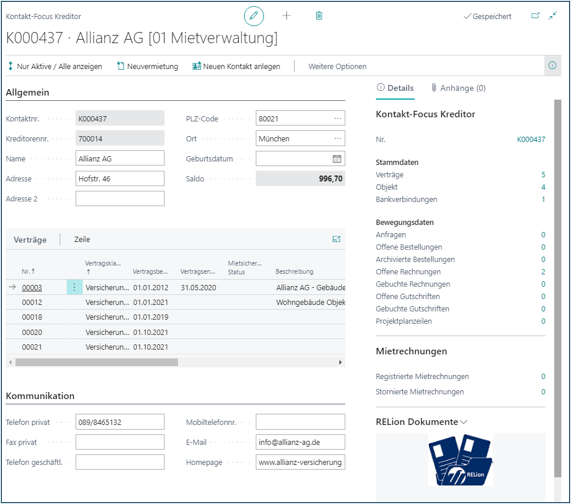
Task: Click the trash delete icon
Action: 319,16
